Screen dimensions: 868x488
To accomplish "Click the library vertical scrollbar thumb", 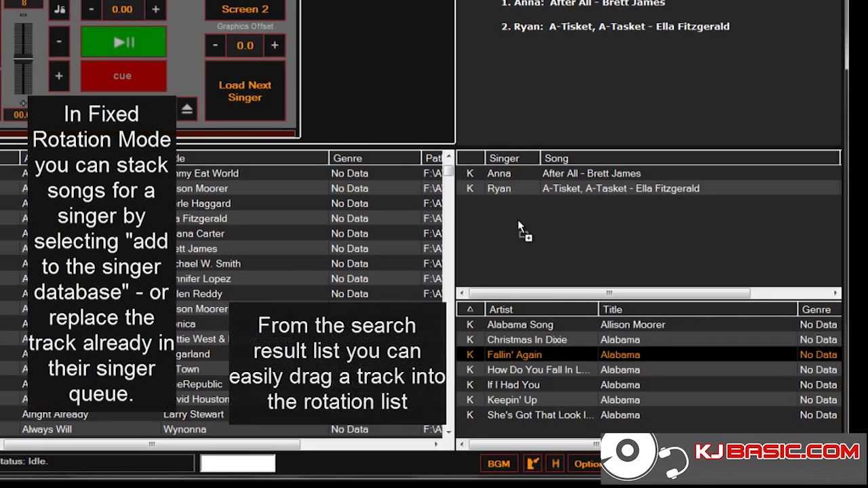I will [x=448, y=170].
